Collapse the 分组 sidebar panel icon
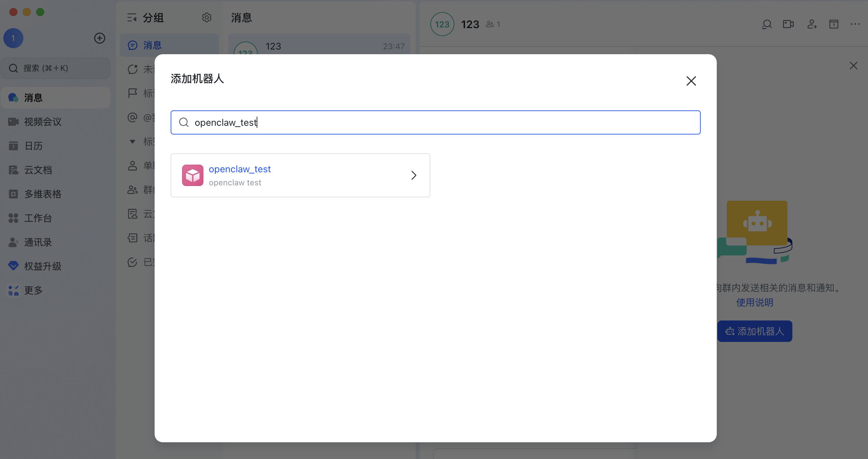This screenshot has height=459, width=868. click(132, 17)
